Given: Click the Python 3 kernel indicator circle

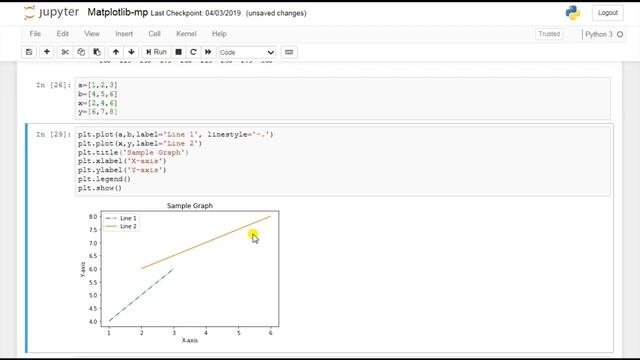Looking at the screenshot, I should [620, 34].
